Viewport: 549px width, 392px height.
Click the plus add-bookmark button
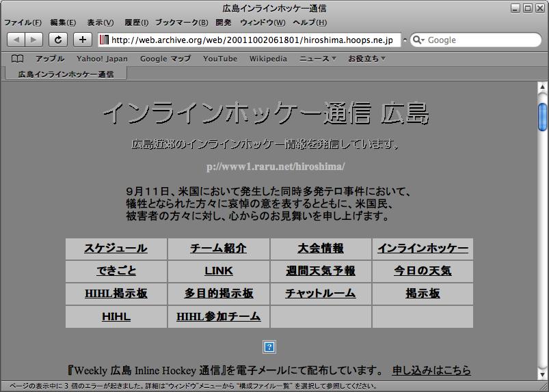[82, 40]
